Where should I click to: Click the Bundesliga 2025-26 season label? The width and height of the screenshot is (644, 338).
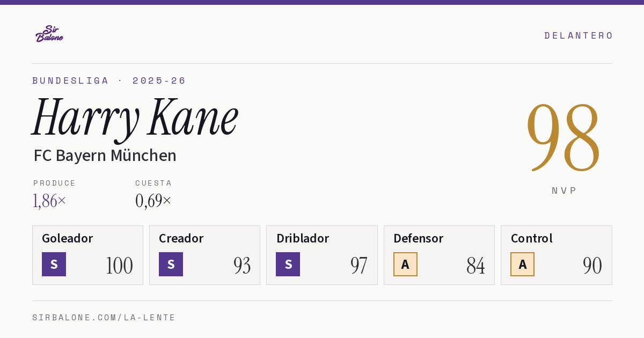(x=109, y=80)
